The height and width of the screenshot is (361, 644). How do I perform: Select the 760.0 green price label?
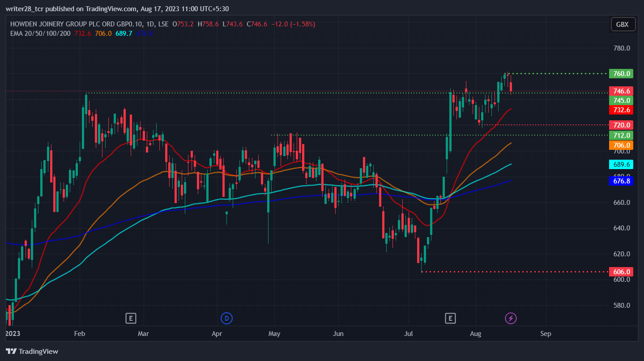(x=621, y=73)
